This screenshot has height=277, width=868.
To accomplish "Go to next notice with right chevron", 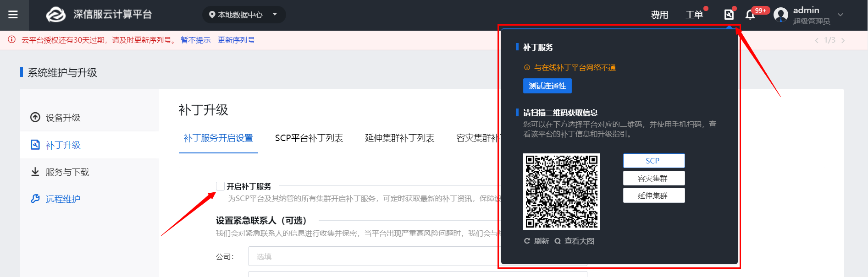I will (x=843, y=40).
